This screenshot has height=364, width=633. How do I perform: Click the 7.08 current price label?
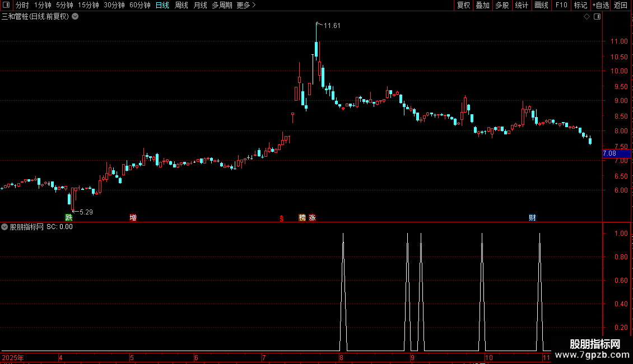click(x=616, y=153)
